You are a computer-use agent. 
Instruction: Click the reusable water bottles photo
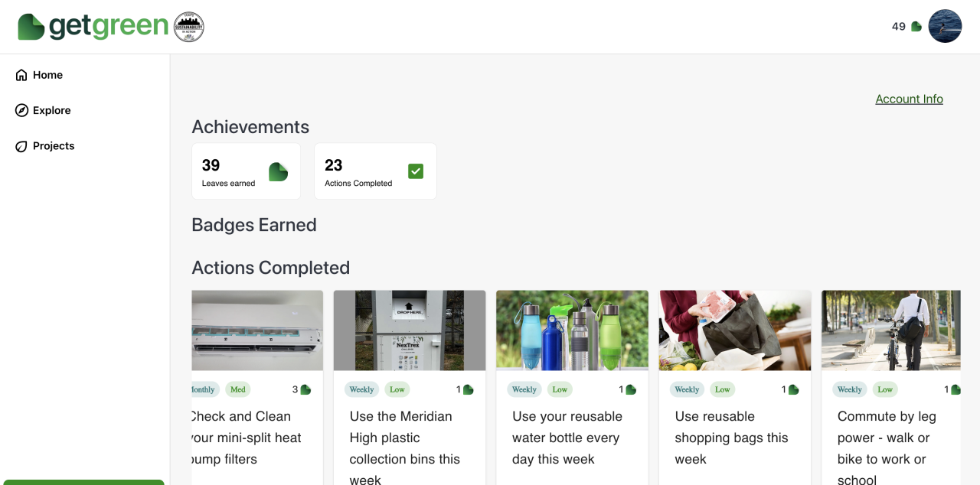(x=572, y=330)
